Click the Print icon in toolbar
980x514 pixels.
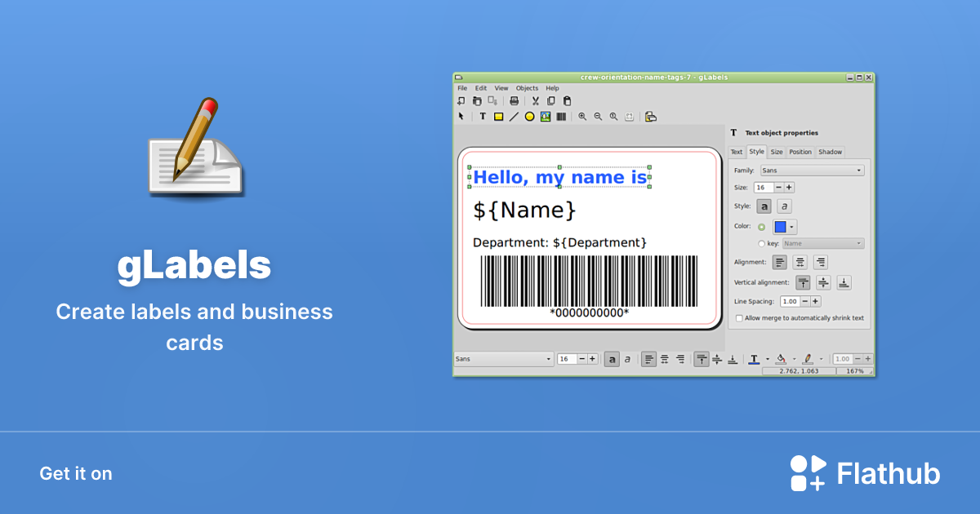pos(514,101)
